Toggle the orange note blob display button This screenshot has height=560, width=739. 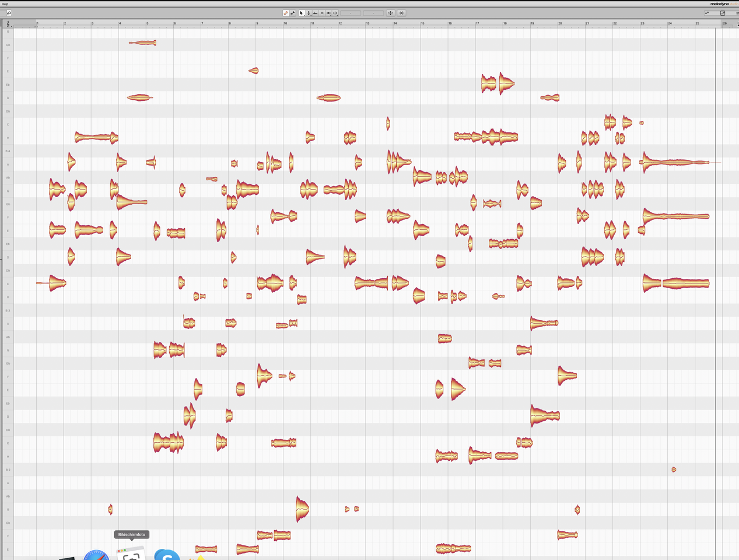[286, 13]
